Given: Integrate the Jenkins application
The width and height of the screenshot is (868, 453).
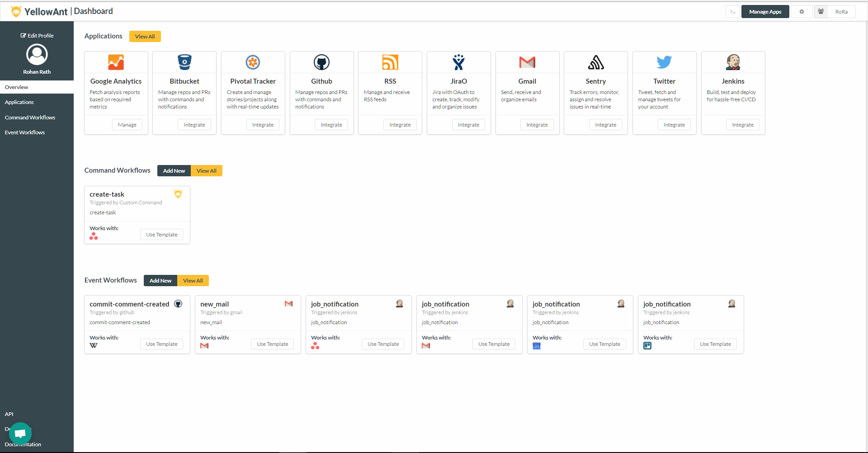Looking at the screenshot, I should click(x=742, y=125).
